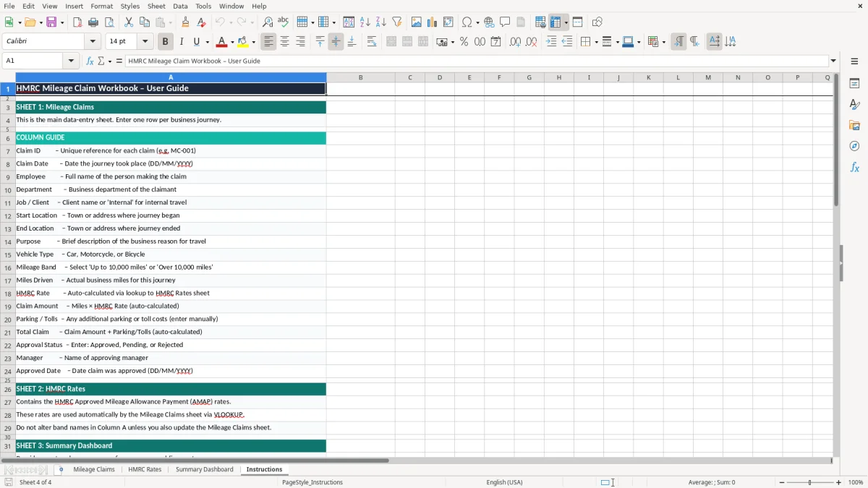Click the Insert Special Character omega icon
The height and width of the screenshot is (488, 868).
(467, 22)
